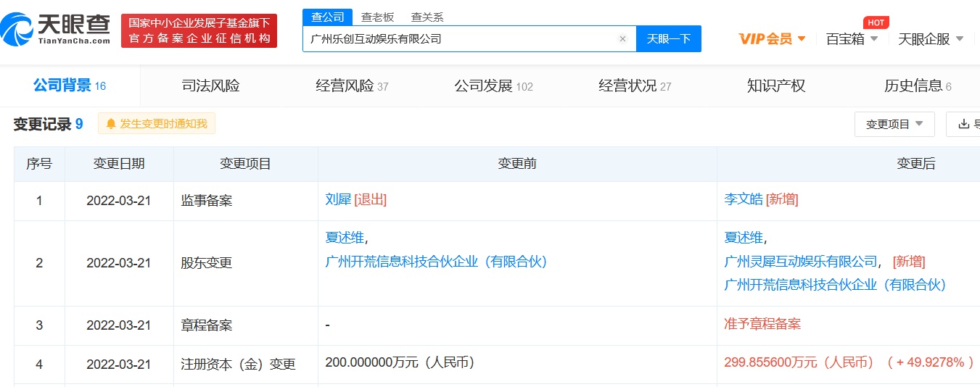
Task: Click the 序号 column header
Action: pyautogui.click(x=39, y=164)
